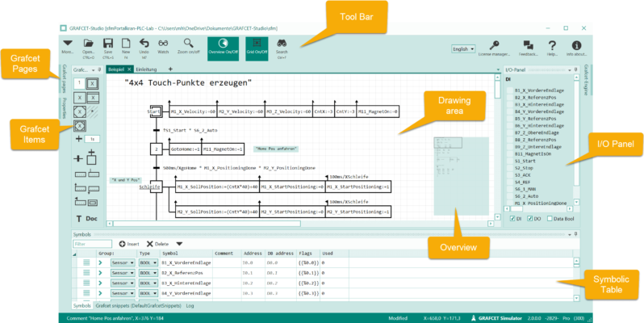Click drag-handle icon of B3_X_HintereEndlage row

(x=86, y=283)
